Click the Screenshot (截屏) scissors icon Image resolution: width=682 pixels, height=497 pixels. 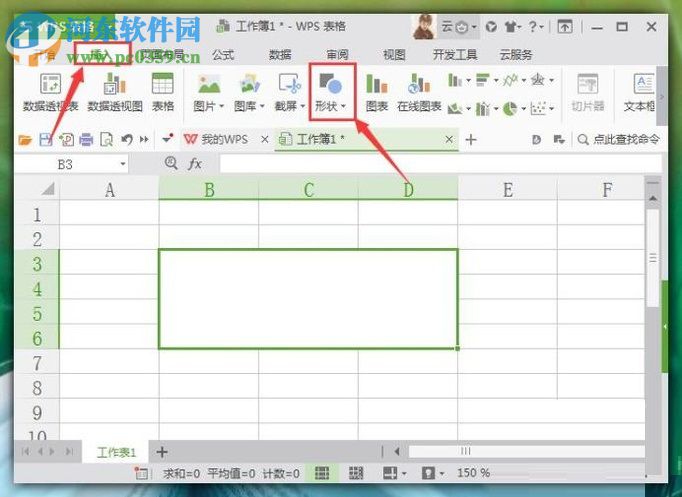point(290,84)
